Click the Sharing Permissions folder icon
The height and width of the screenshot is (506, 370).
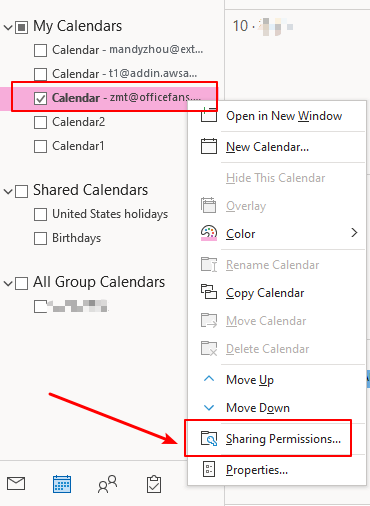[209, 439]
